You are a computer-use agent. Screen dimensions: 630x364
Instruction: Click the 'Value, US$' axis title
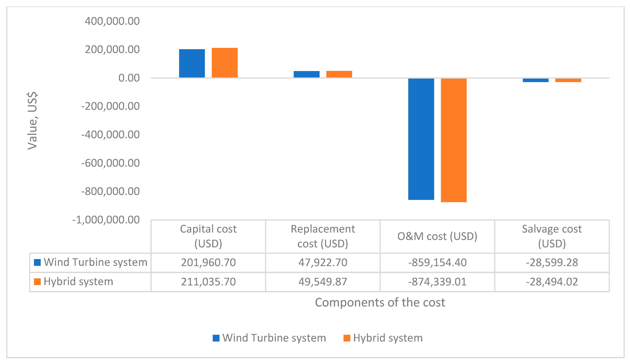click(32, 121)
